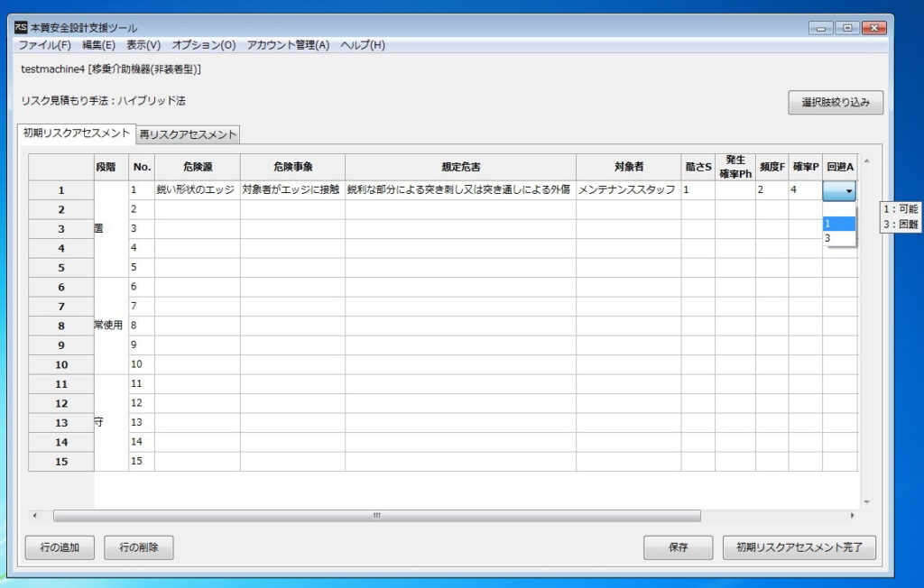Click the 酷さS column header

point(698,168)
